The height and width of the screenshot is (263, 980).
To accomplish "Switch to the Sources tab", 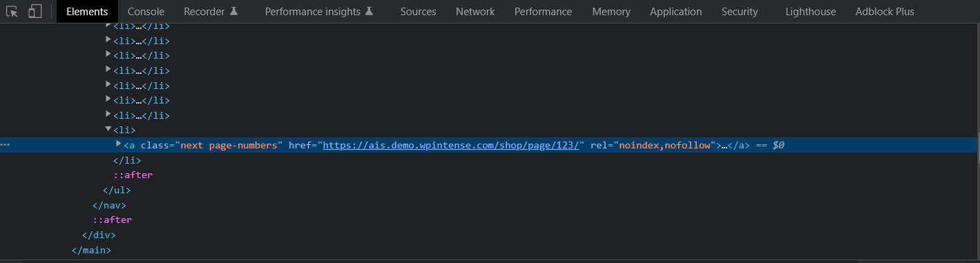I will point(419,12).
